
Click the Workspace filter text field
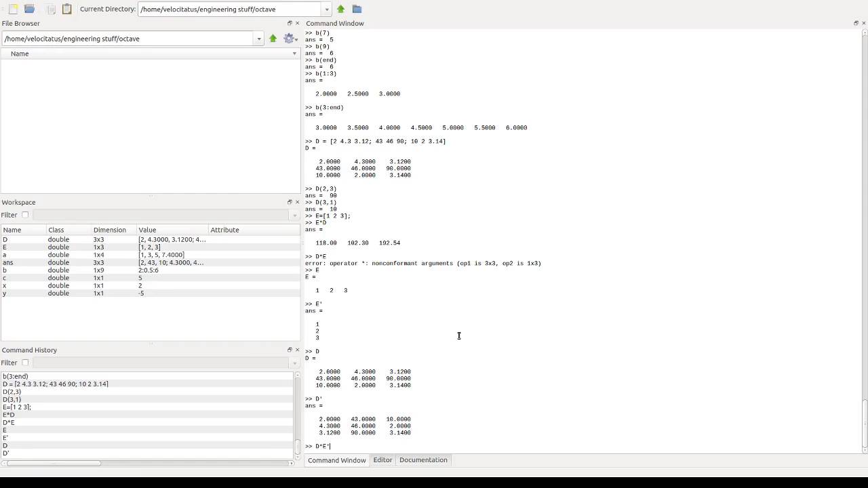(161, 215)
